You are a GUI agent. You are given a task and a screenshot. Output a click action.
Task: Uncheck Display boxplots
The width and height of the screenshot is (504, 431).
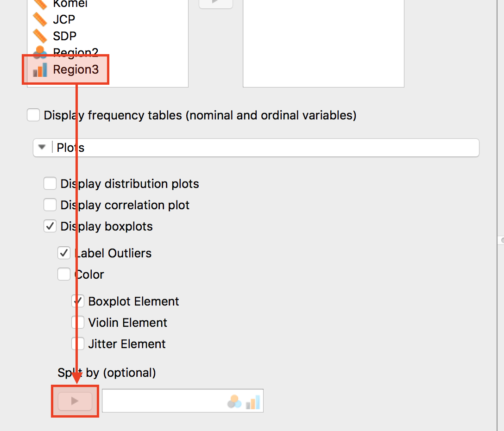pyautogui.click(x=50, y=226)
